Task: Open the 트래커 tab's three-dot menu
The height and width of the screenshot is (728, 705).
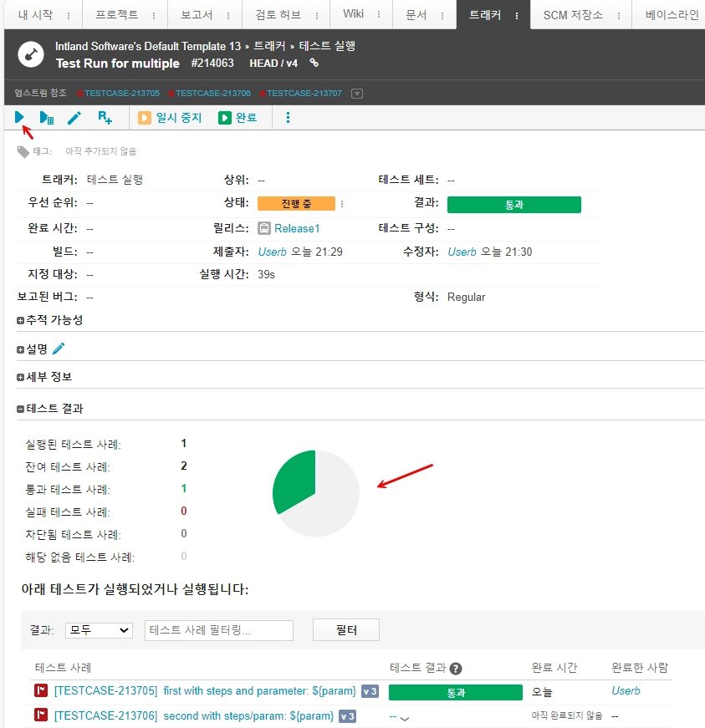Action: pyautogui.click(x=517, y=16)
